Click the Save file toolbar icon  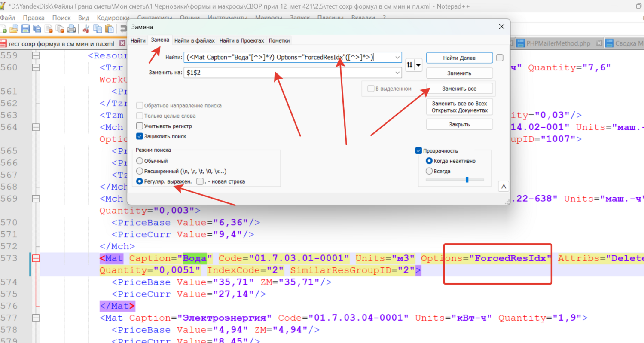[25, 29]
